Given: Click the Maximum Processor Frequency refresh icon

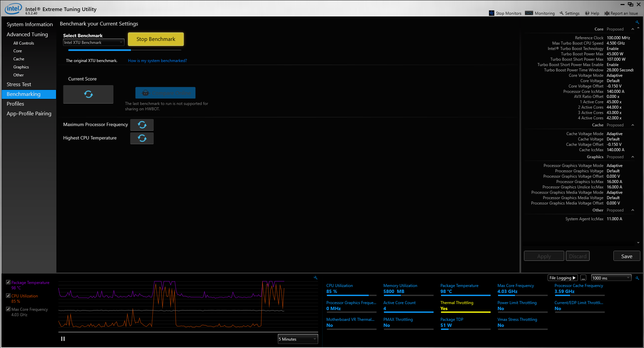Looking at the screenshot, I should pyautogui.click(x=142, y=125).
